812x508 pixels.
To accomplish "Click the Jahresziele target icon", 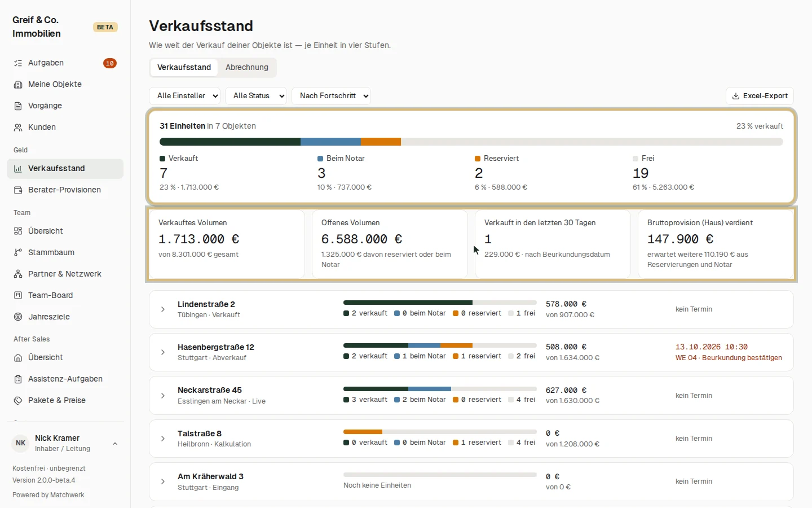I will (x=18, y=317).
